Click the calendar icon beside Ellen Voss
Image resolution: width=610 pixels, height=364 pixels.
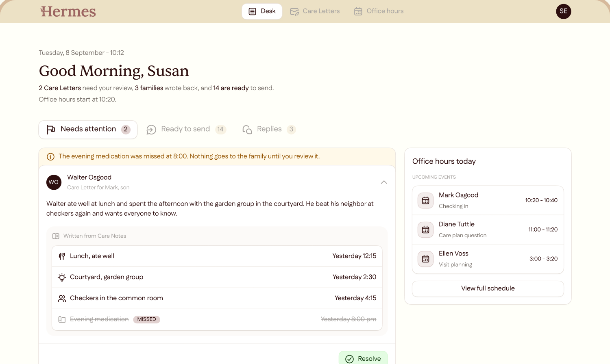[x=425, y=259]
